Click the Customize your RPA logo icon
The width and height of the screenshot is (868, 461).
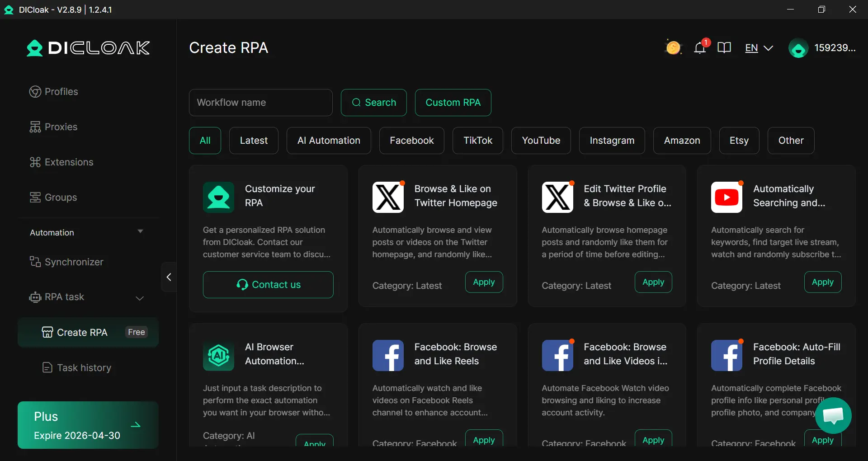[x=218, y=197]
